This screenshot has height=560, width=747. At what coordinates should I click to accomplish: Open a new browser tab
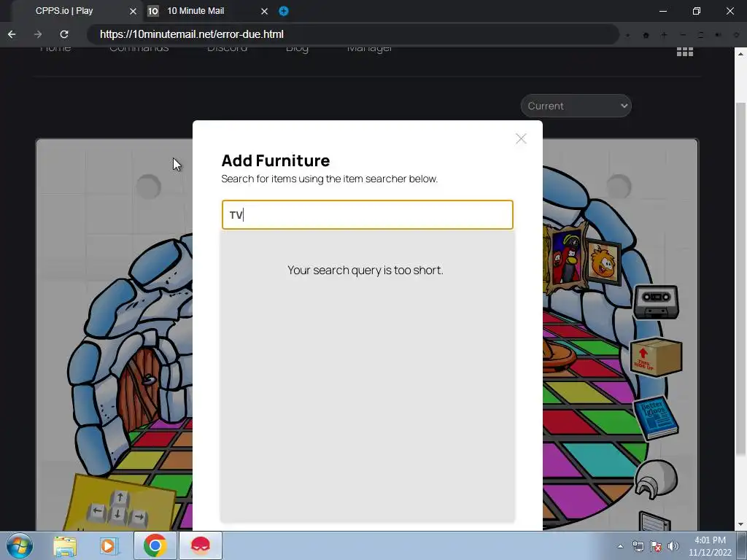click(284, 11)
